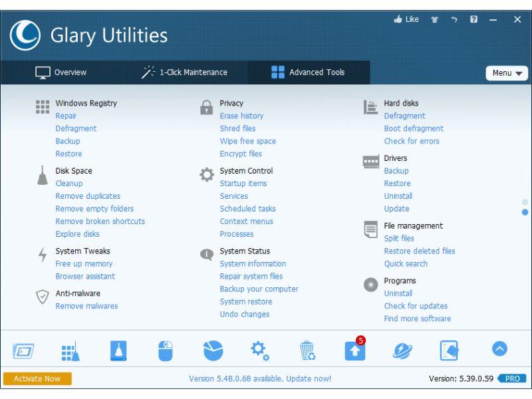Click the Privacy padlock icon
Viewport: 532px width, 399px height.
click(206, 107)
